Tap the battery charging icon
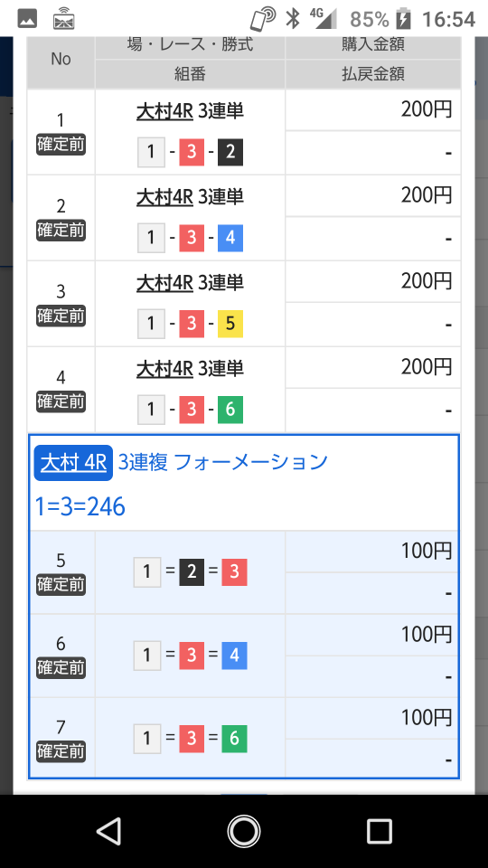Image resolution: width=488 pixels, height=868 pixels. tap(403, 19)
